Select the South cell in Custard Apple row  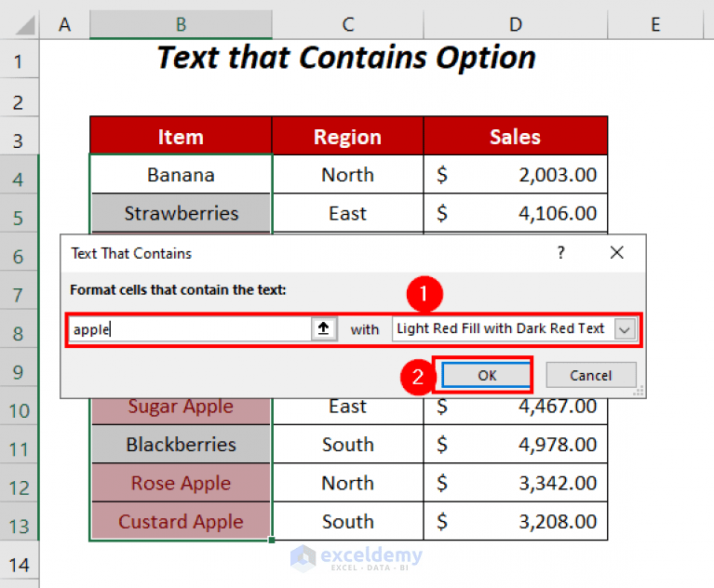[348, 522]
